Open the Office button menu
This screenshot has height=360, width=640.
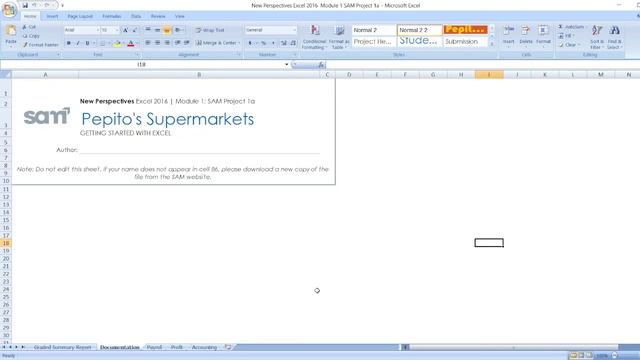(x=9, y=9)
